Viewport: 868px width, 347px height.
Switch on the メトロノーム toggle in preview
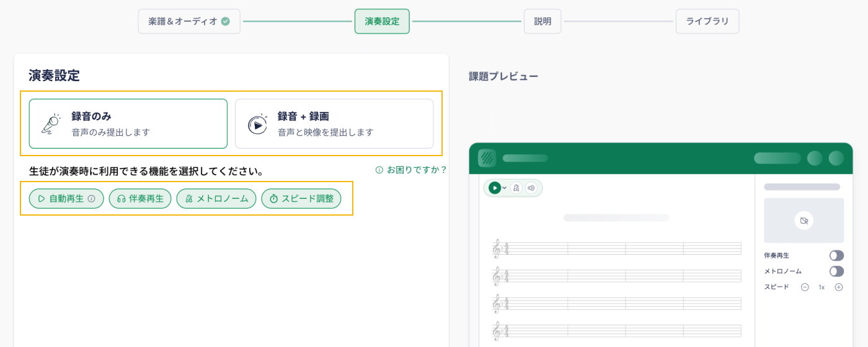(836, 271)
